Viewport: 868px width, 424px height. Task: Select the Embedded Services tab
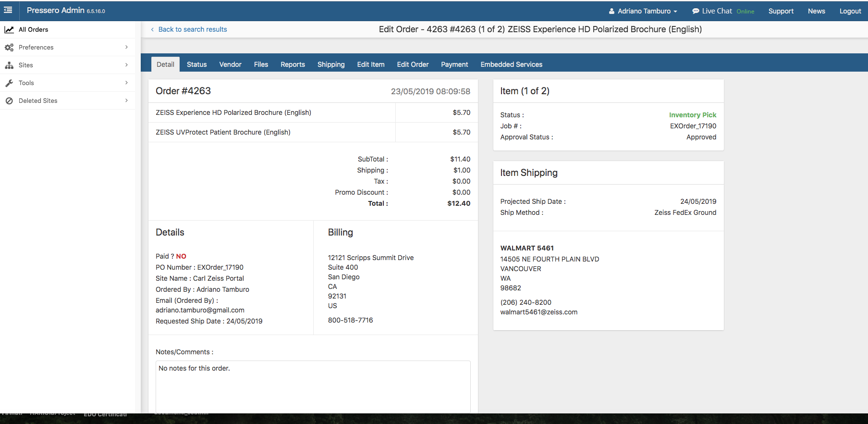coord(511,64)
